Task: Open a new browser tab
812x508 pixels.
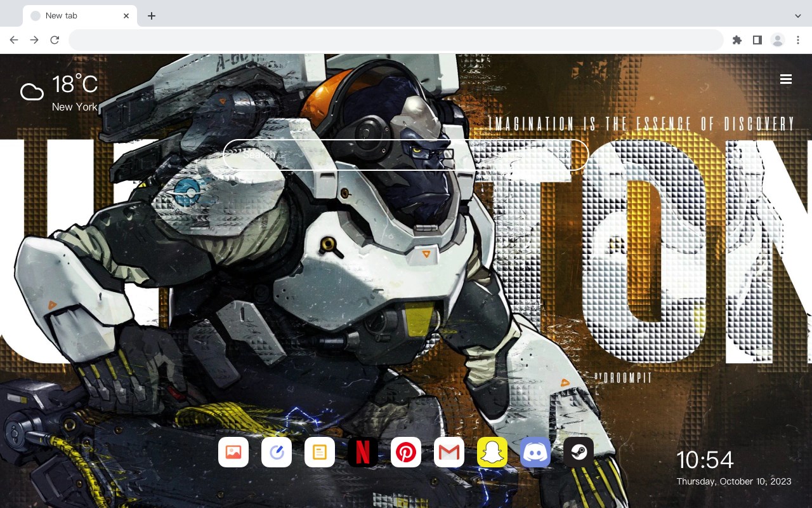Action: point(151,16)
